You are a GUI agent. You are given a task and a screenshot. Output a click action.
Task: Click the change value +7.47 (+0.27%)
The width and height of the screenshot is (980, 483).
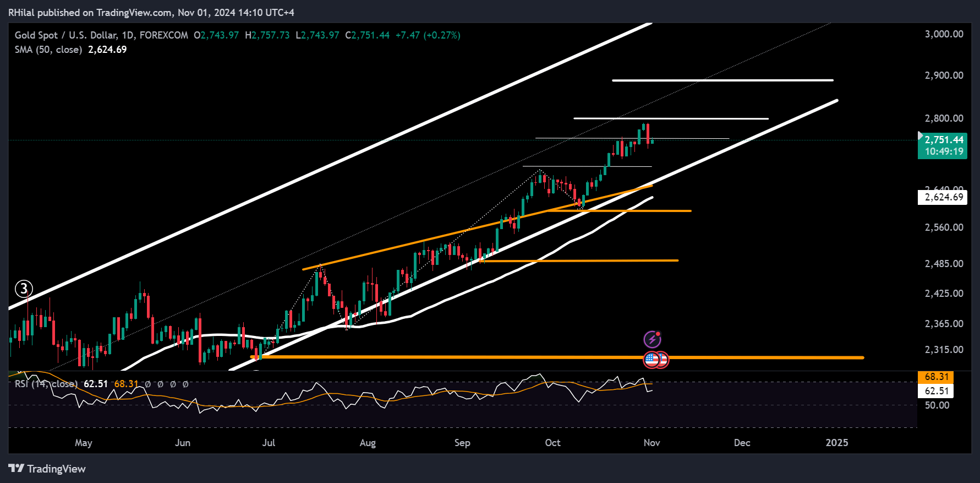(x=428, y=35)
